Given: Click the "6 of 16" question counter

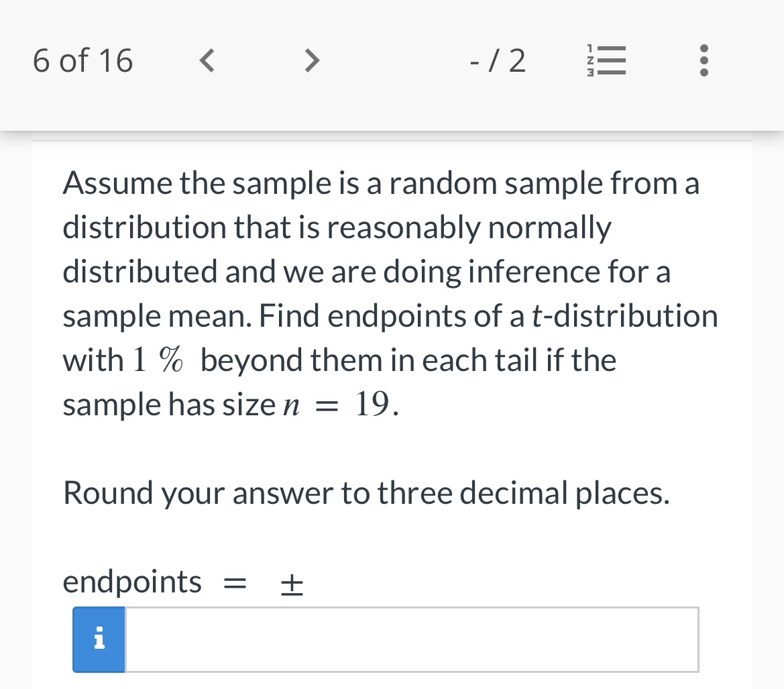Looking at the screenshot, I should (82, 60).
